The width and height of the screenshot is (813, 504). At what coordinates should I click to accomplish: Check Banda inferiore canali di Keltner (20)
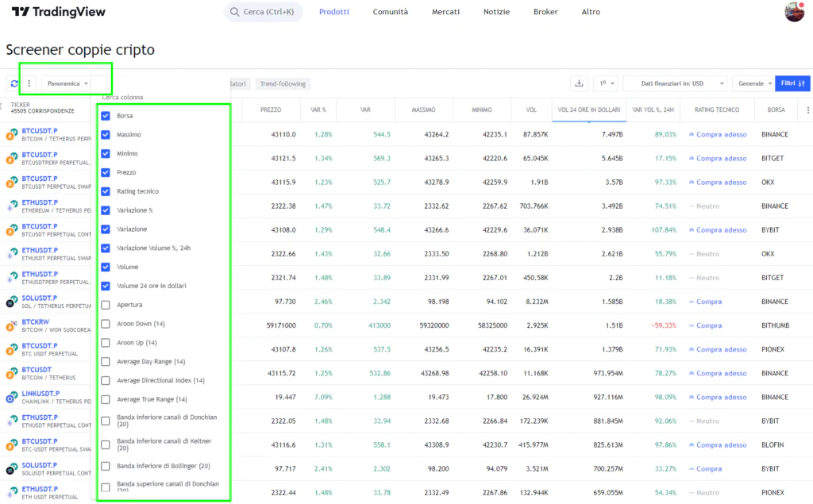pyautogui.click(x=106, y=445)
